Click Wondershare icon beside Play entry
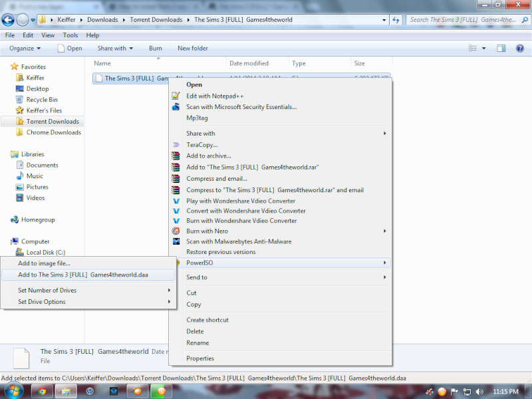The height and width of the screenshot is (399, 532). (176, 201)
